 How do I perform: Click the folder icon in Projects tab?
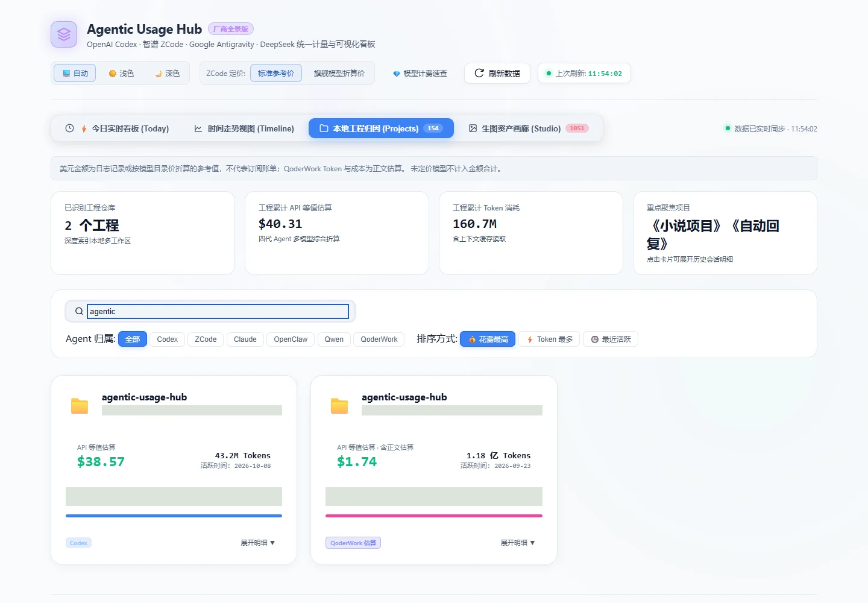coord(324,128)
